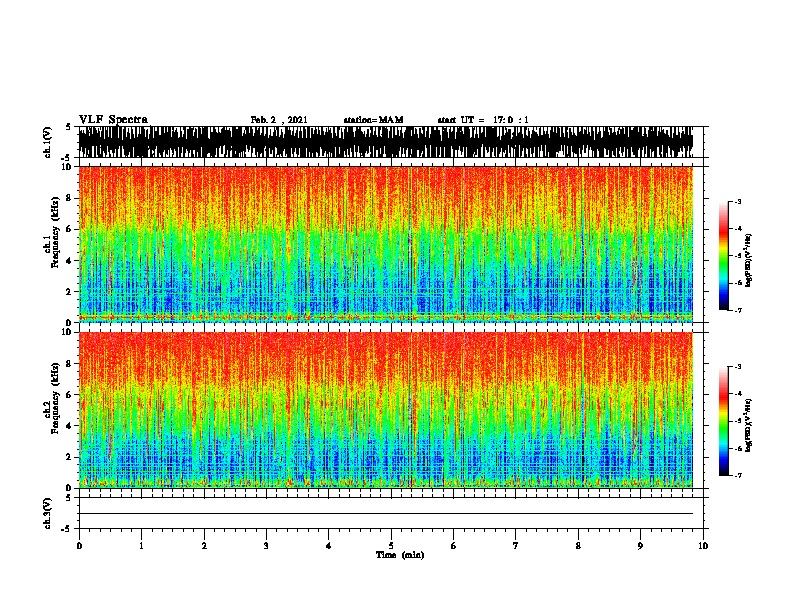Click time axis tick label "9"

click(x=640, y=546)
